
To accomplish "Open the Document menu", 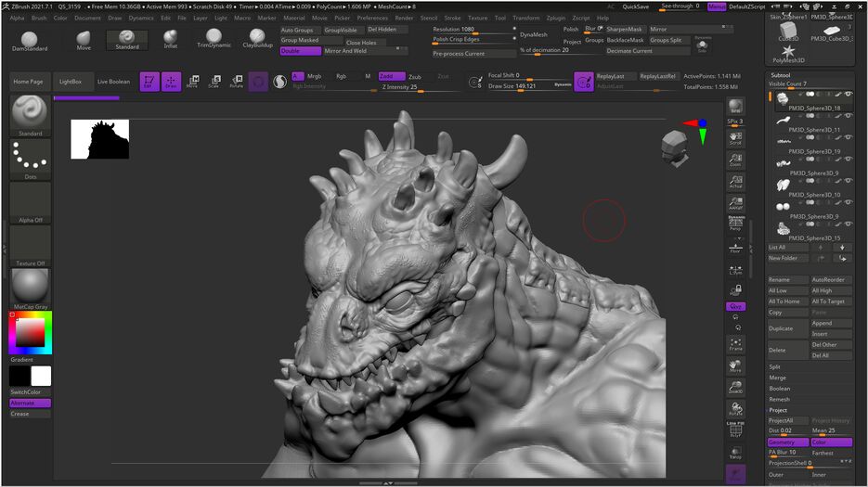I will coord(87,18).
